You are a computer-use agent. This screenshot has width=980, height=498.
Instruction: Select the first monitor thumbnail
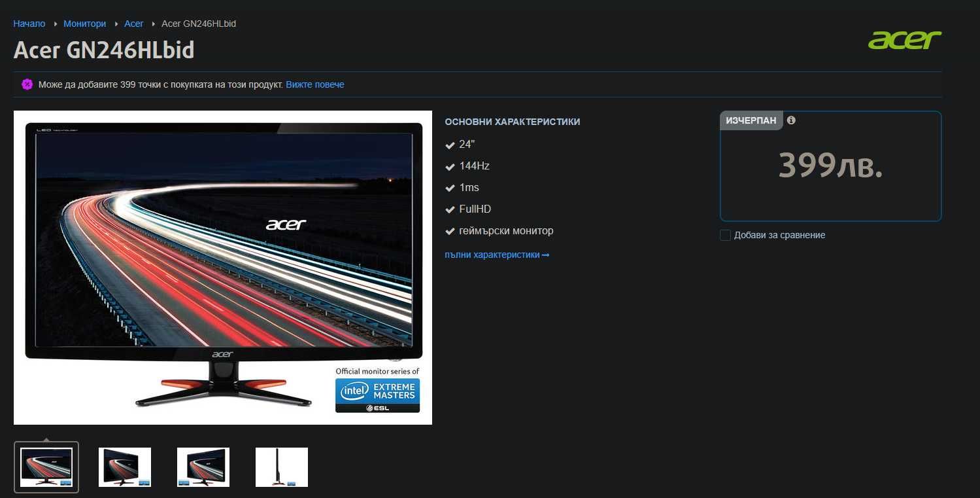point(46,467)
